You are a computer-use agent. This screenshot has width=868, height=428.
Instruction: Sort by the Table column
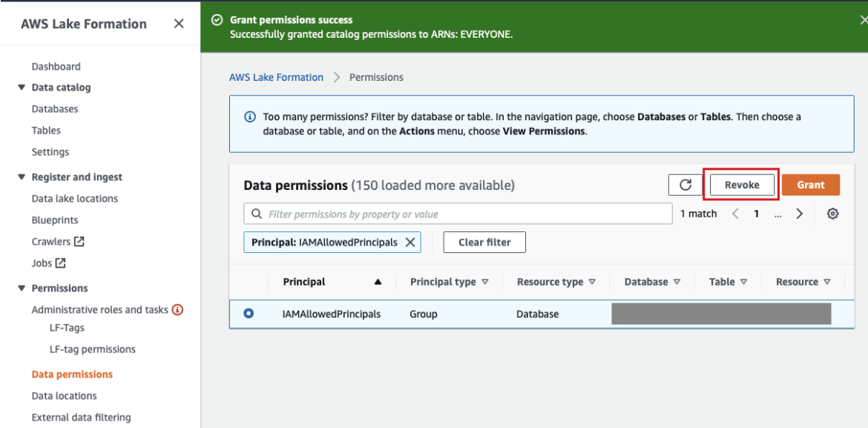pos(728,282)
